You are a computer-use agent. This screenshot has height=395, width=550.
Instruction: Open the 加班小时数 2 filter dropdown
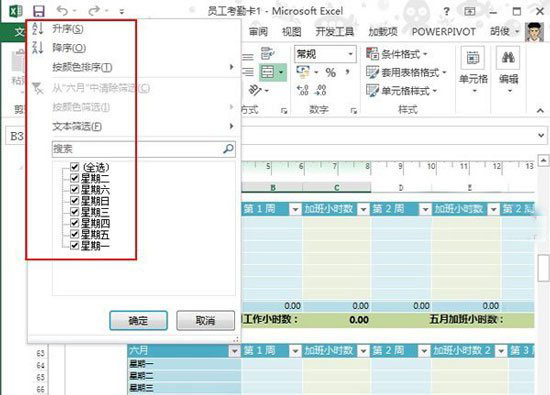(x=501, y=350)
